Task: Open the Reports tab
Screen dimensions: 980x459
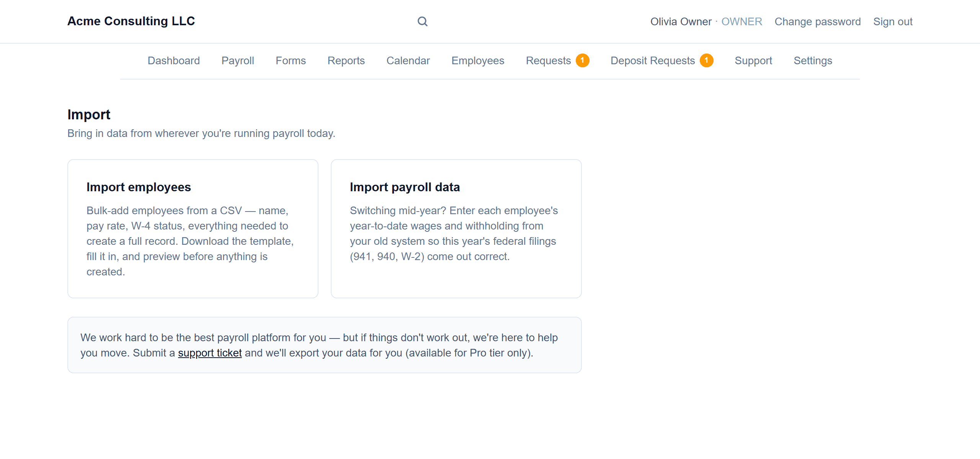Action: (346, 60)
